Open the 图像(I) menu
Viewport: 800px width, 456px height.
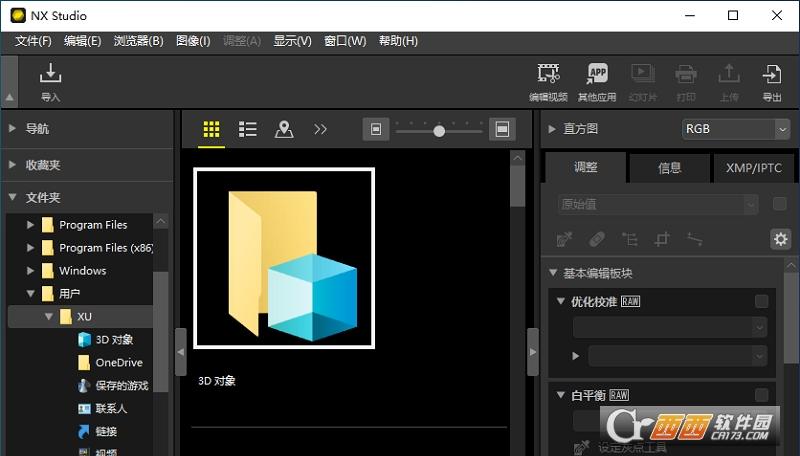(193, 41)
